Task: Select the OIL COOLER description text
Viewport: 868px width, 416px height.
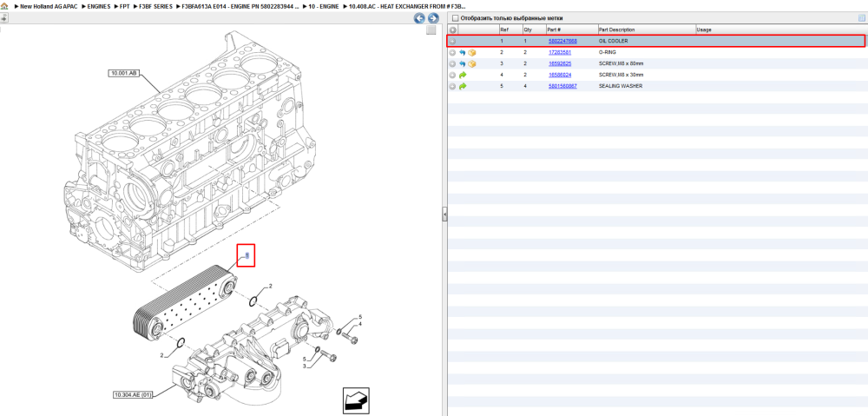Action: pos(614,41)
